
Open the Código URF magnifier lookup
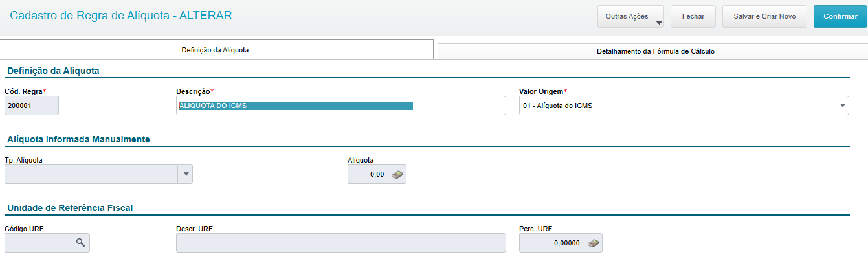(x=80, y=242)
